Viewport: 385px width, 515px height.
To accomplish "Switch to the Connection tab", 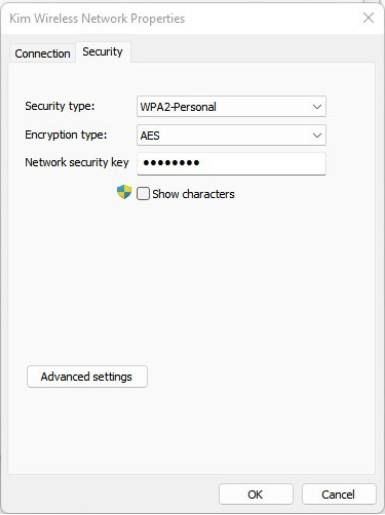I will click(43, 53).
